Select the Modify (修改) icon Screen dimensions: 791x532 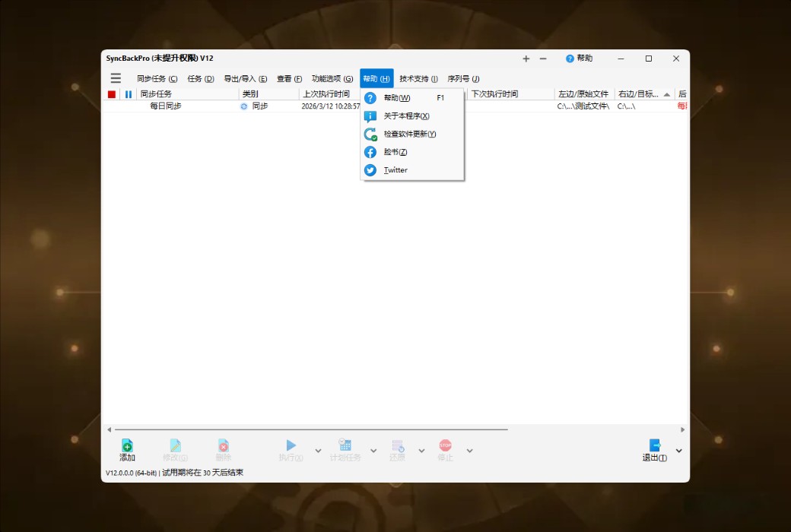(x=176, y=447)
